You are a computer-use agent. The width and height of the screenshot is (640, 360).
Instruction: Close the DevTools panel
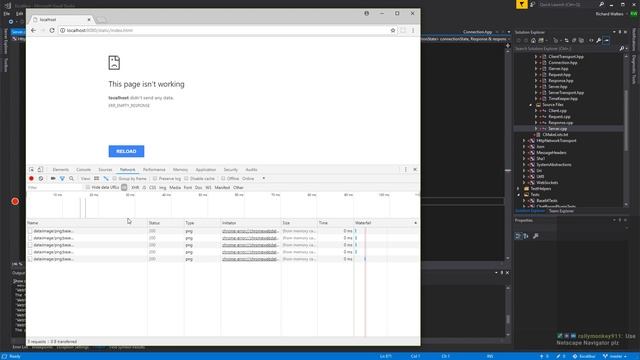tap(415, 169)
